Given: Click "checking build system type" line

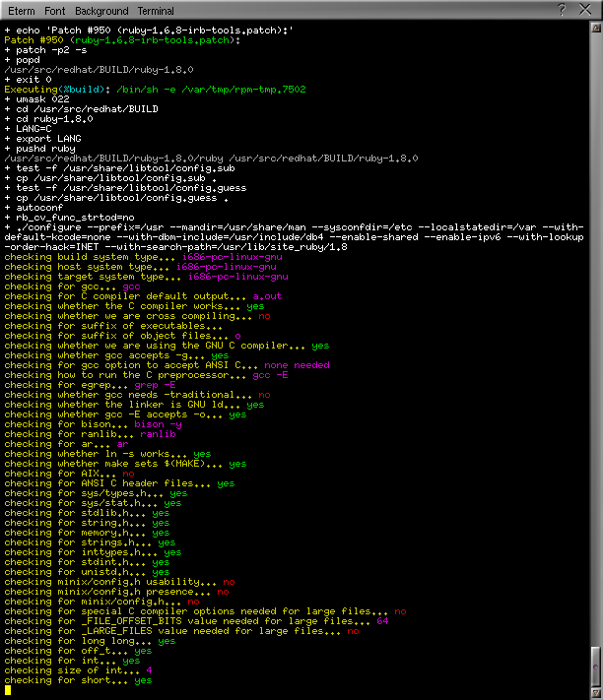Looking at the screenshot, I should (144, 257).
